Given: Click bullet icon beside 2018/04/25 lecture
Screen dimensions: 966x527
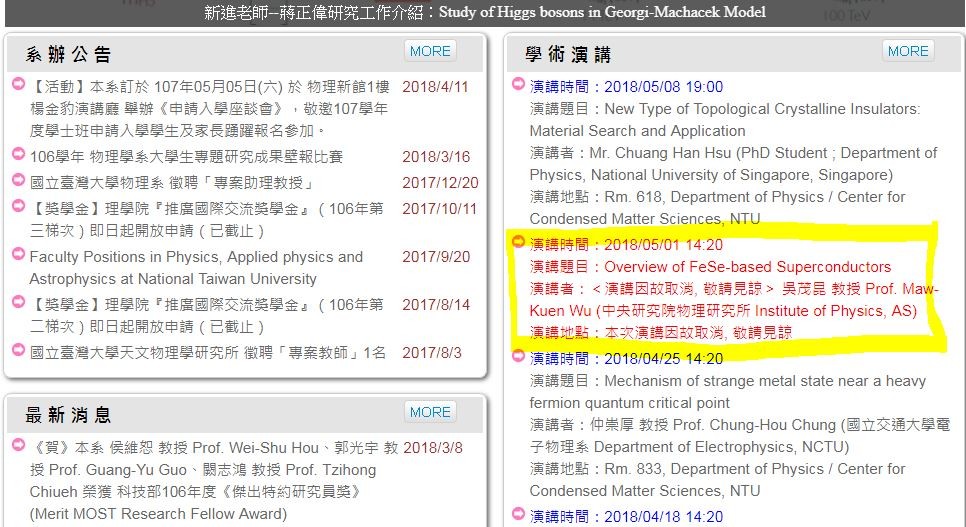Looking at the screenshot, I should click(518, 357).
